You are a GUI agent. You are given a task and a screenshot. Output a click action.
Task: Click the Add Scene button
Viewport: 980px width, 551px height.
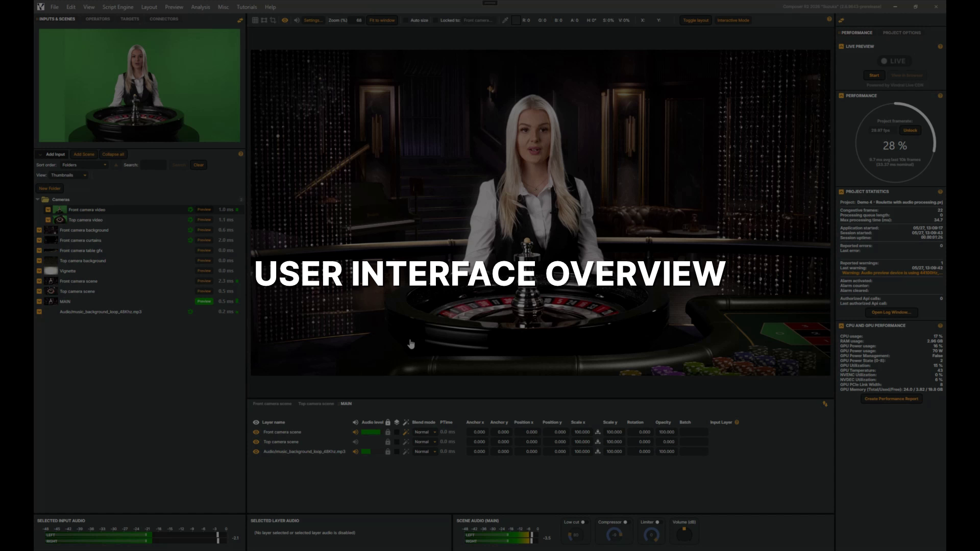pos(84,154)
